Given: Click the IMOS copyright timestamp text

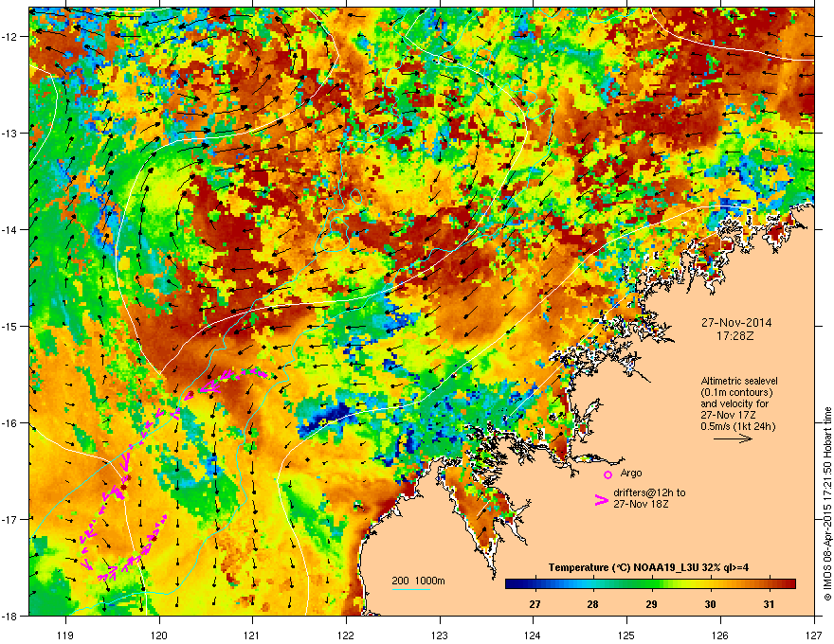Looking at the screenshot, I should click(x=827, y=504).
